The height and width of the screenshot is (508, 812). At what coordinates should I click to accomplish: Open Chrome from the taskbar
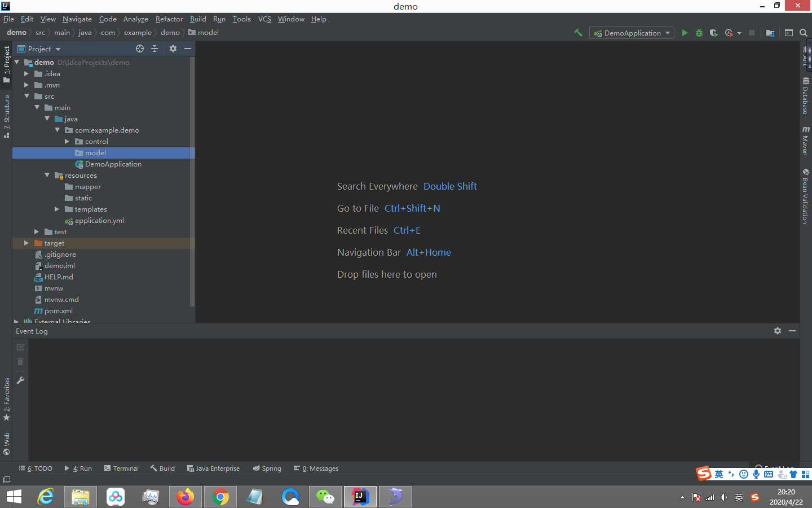click(x=220, y=497)
